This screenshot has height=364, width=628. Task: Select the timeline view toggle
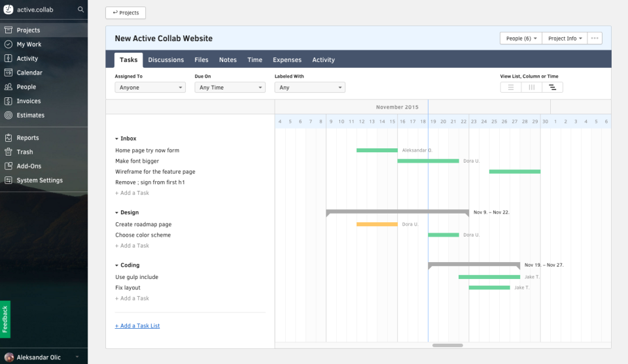552,88
